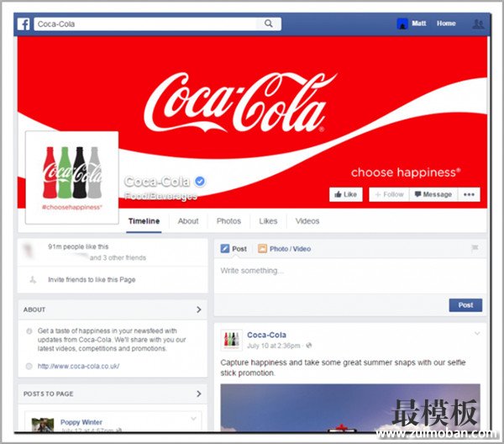Follow the Coca-Cola page
The image size is (504, 444).
[x=389, y=194]
